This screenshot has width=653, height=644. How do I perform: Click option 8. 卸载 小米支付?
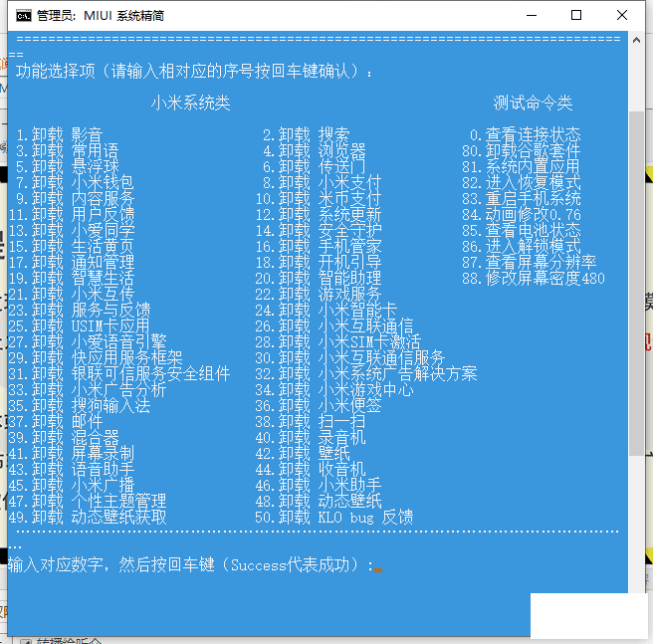322,183
